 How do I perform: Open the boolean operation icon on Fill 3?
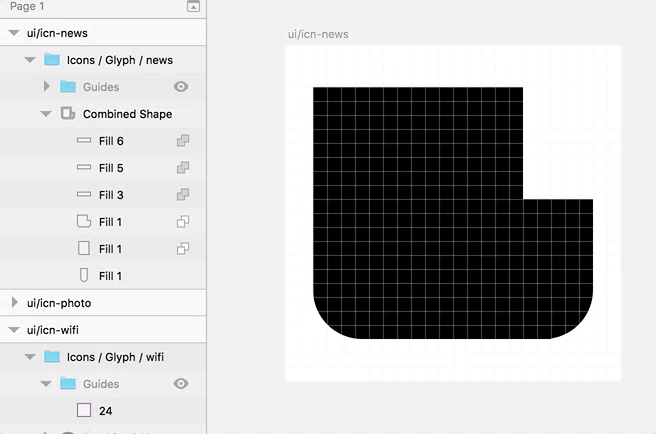pyautogui.click(x=183, y=195)
